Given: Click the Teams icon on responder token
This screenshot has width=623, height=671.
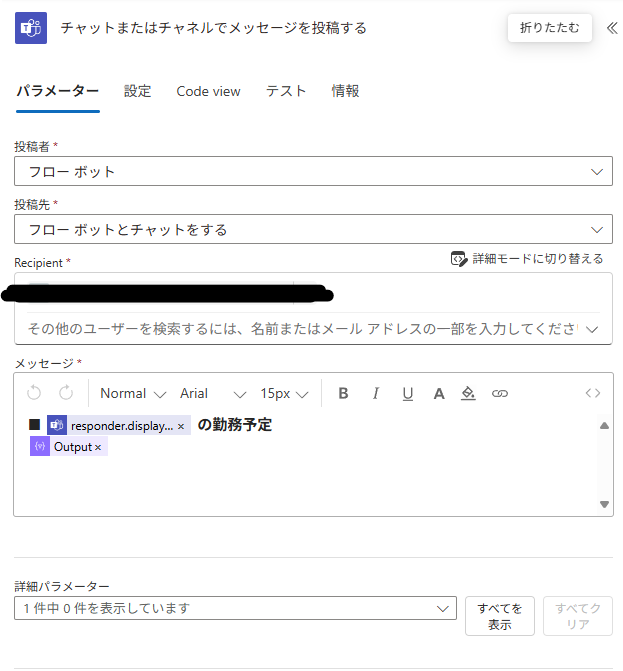Looking at the screenshot, I should point(57,425).
